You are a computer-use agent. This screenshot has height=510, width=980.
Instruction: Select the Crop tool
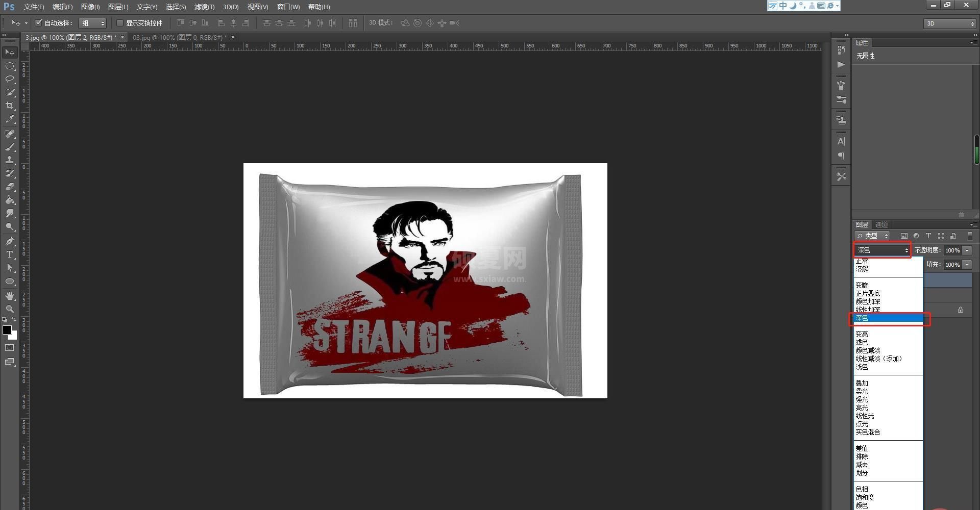(x=10, y=106)
